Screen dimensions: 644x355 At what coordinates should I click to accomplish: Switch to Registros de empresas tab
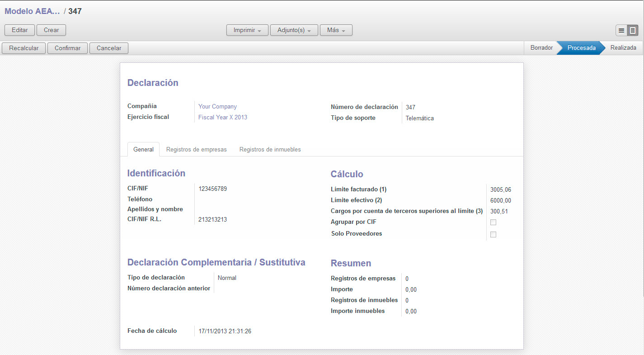pos(196,149)
